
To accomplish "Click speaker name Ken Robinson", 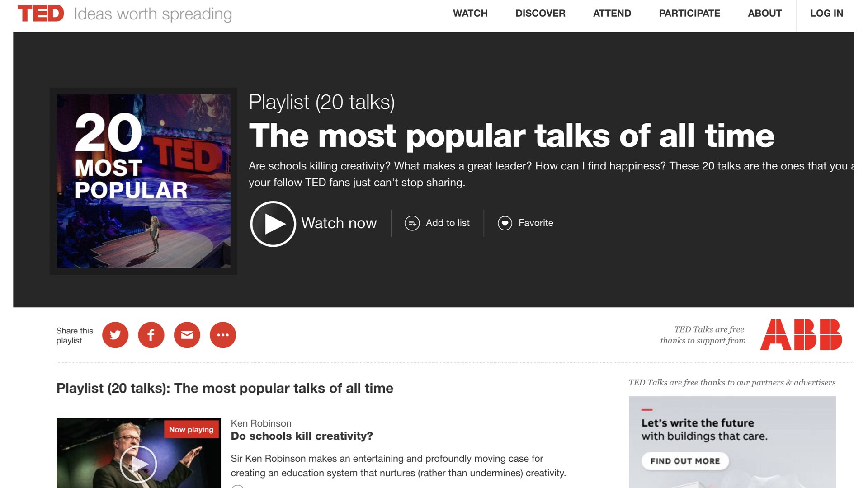I will [x=261, y=423].
